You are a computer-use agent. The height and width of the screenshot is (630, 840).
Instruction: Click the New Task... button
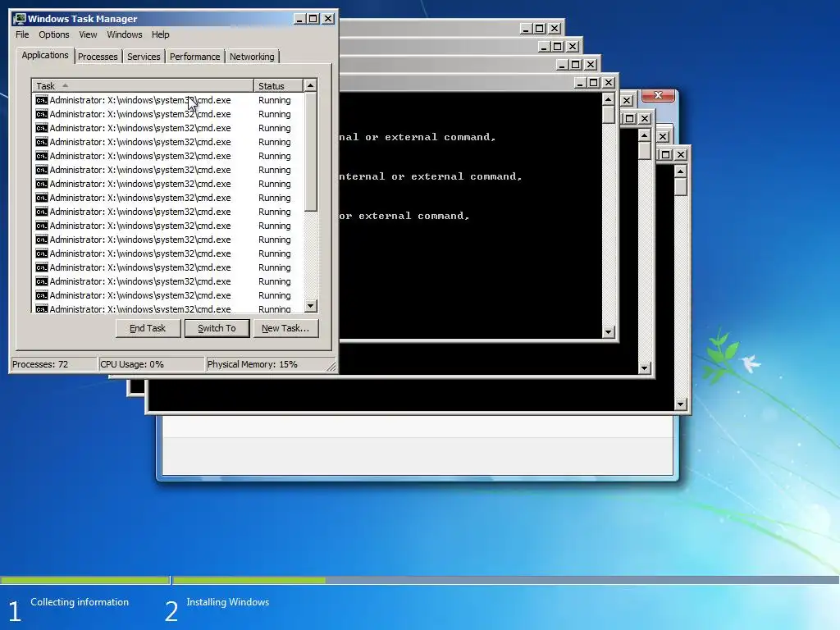click(285, 328)
